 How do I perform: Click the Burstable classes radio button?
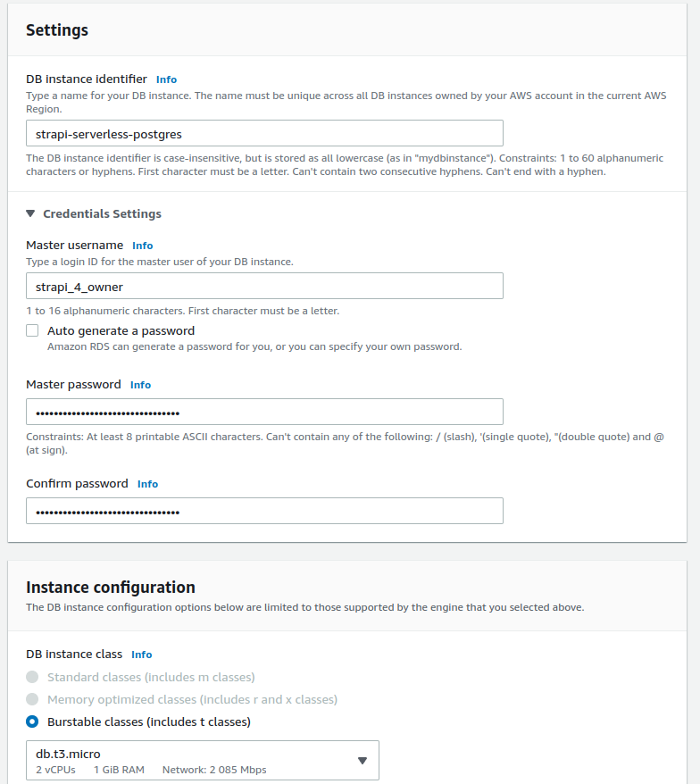(33, 721)
